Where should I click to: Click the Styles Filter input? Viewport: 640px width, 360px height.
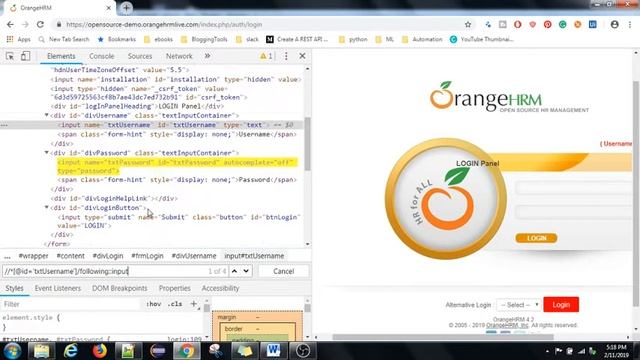pyautogui.click(x=71, y=304)
